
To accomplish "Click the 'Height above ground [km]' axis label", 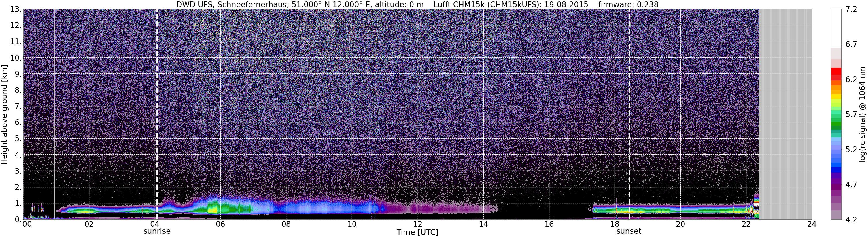I will point(4,115).
